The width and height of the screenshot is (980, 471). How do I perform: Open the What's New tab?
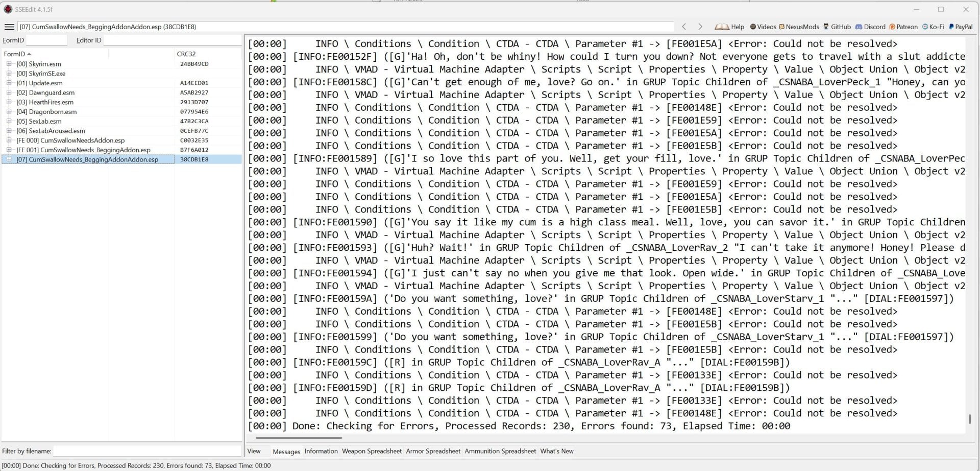click(x=557, y=451)
